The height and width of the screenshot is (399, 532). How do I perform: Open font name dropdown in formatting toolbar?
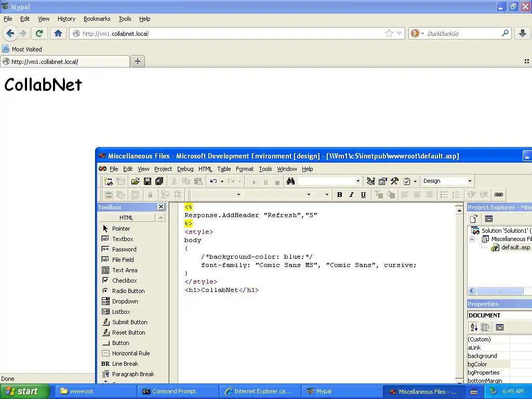click(x=309, y=195)
